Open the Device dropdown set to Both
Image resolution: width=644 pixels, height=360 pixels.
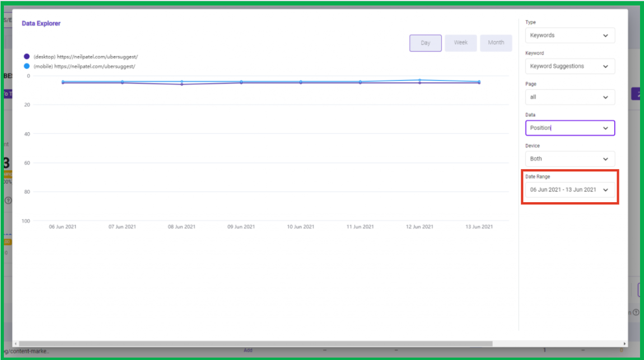[570, 159]
